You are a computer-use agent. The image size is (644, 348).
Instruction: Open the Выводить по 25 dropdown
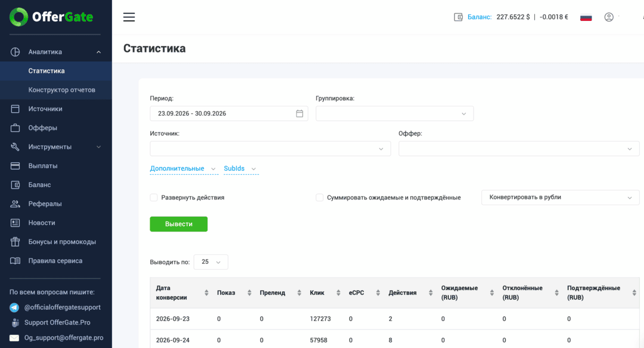[x=210, y=262]
